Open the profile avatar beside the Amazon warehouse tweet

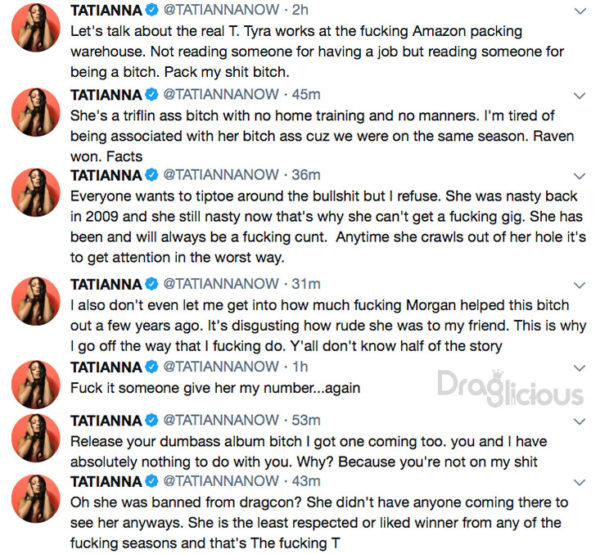pos(33,32)
